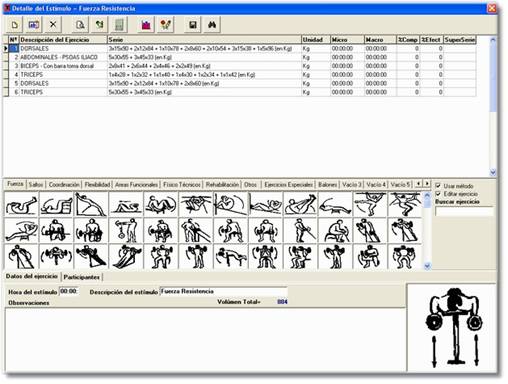The width and height of the screenshot is (508, 384).
Task: Click the flowers toolbar icon
Action: pyautogui.click(x=166, y=25)
